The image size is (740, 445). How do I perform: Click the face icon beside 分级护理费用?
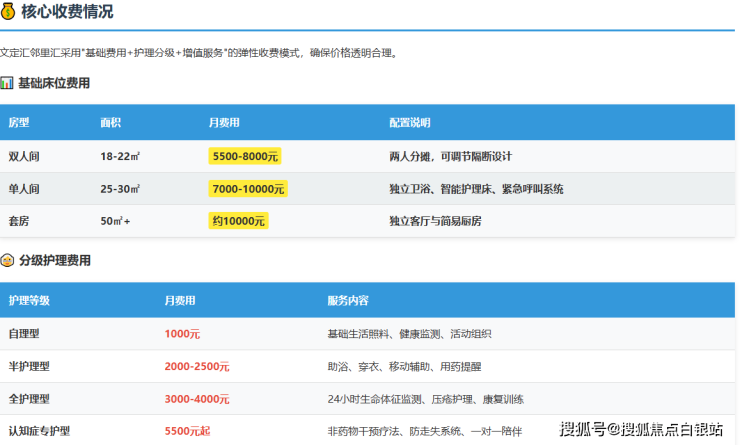(7, 260)
